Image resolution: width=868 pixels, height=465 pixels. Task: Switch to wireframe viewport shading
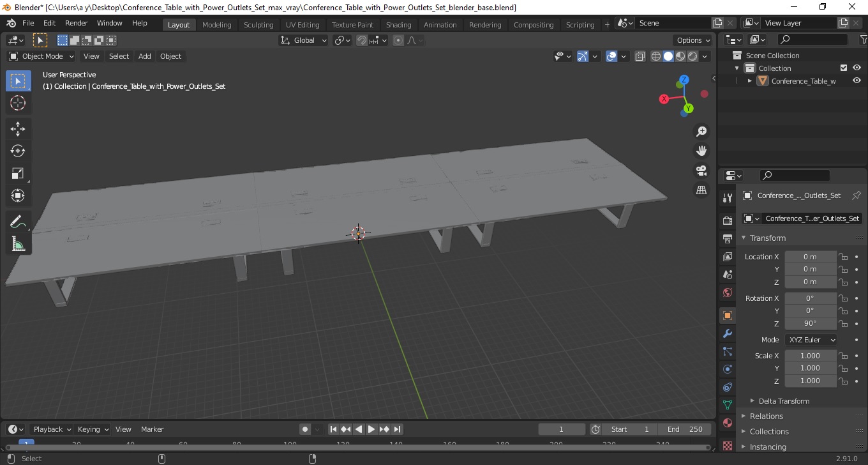click(x=656, y=56)
